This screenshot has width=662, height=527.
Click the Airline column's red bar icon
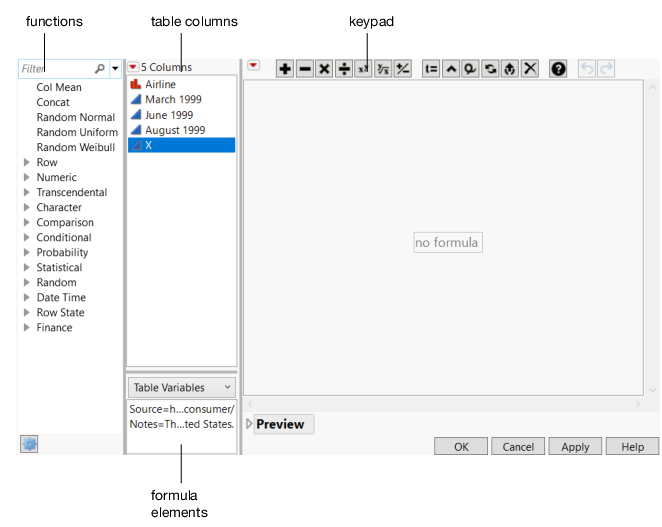(136, 84)
